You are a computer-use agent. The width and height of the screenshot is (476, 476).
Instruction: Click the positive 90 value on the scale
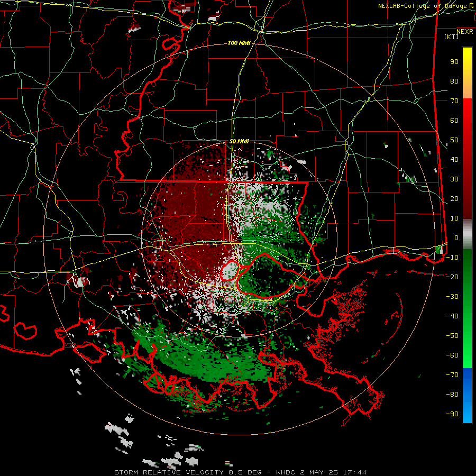click(454, 62)
